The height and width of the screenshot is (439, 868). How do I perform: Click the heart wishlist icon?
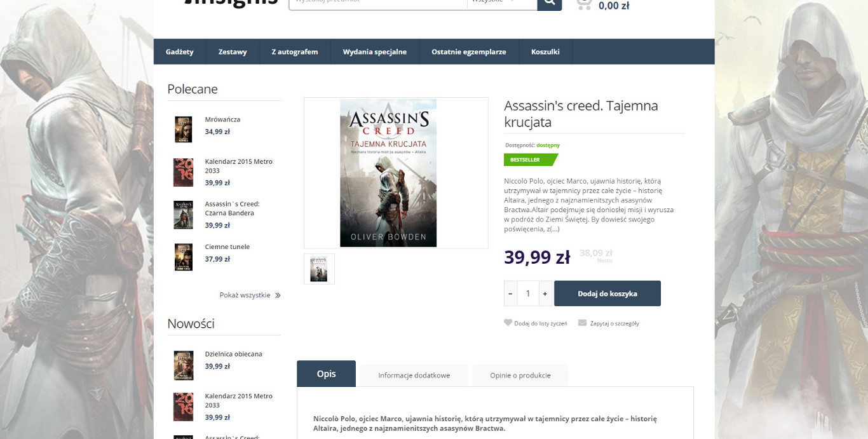[508, 323]
